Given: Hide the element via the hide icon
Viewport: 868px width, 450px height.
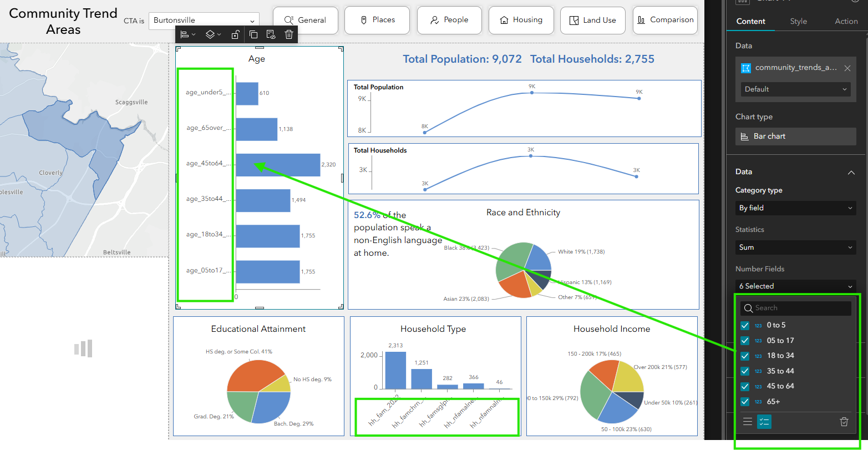Looking at the screenshot, I should click(x=271, y=34).
